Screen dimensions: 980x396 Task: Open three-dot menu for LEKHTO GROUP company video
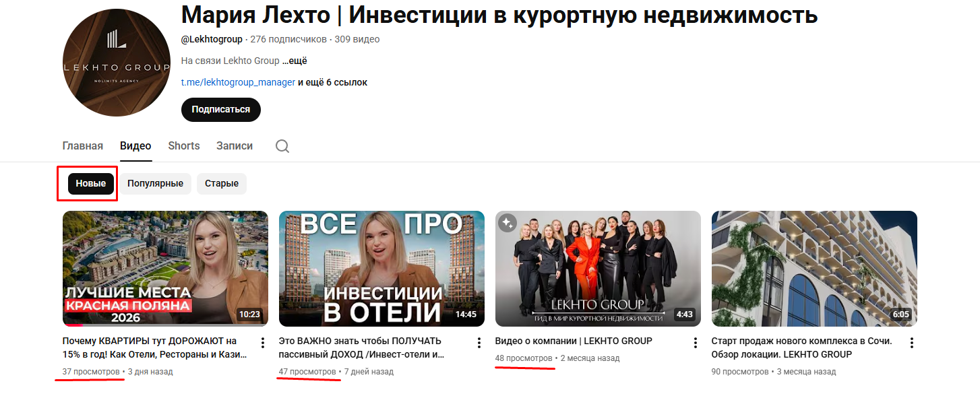click(696, 343)
